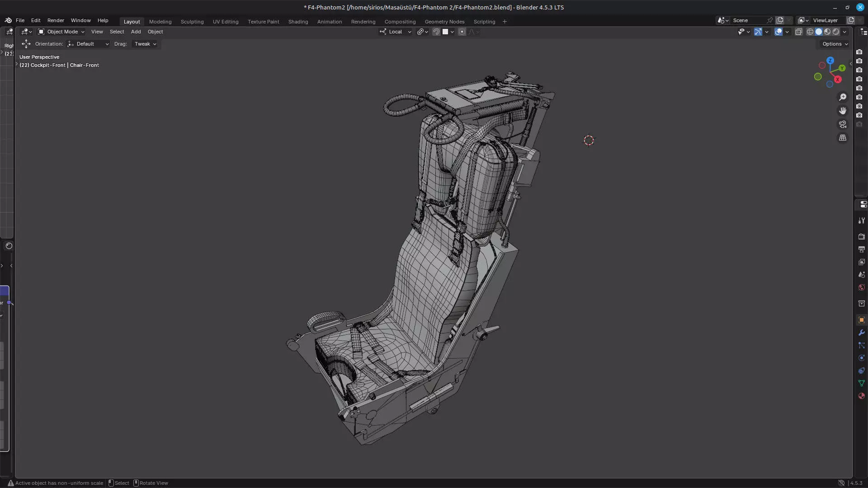Viewport: 868px width, 488px height.
Task: Switch to rendered viewport shading
Action: [x=836, y=32]
